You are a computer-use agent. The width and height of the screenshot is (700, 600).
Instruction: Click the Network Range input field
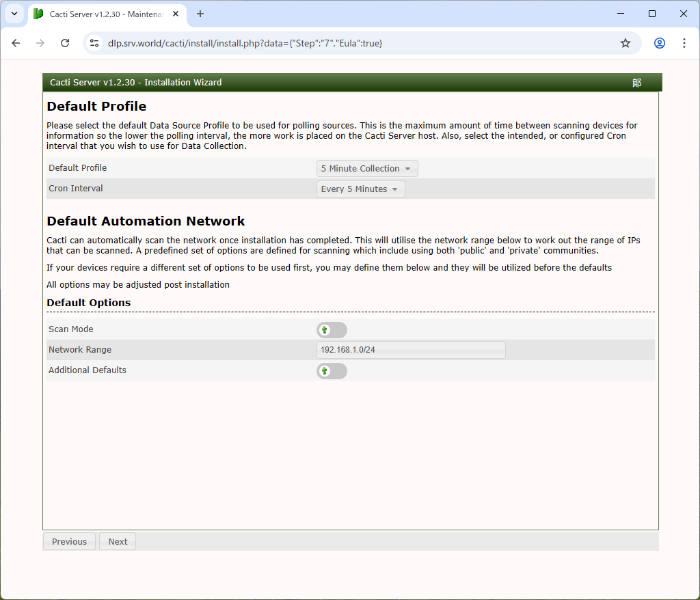pyautogui.click(x=410, y=350)
